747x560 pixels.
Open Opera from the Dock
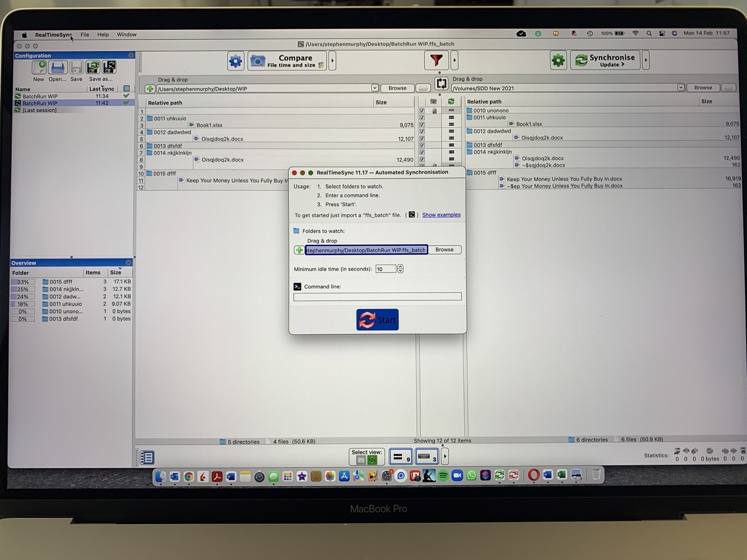point(533,475)
